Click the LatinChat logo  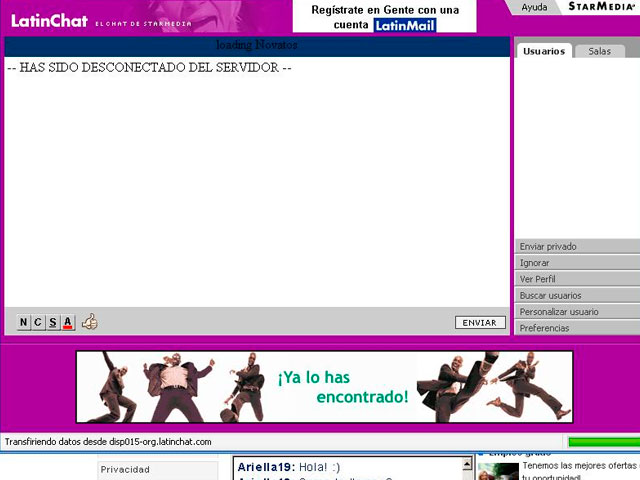coord(49,21)
